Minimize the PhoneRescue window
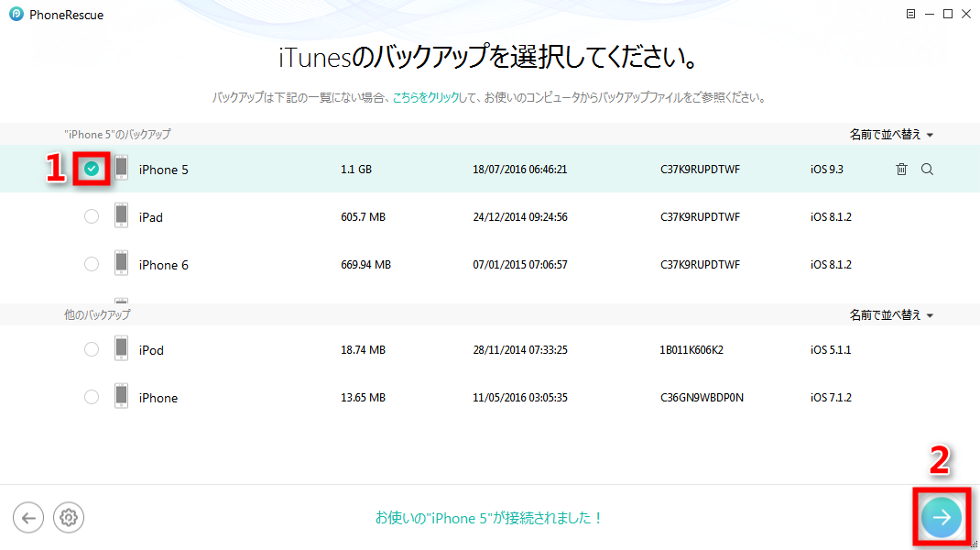The height and width of the screenshot is (550, 980). [x=930, y=14]
